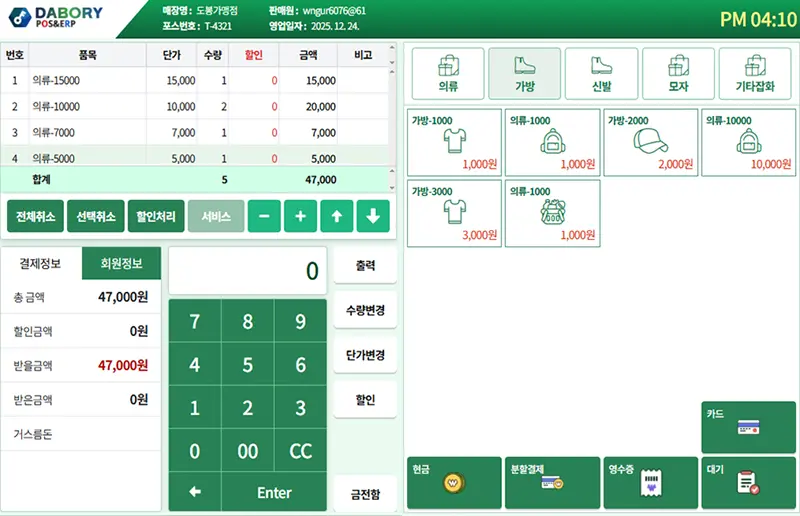This screenshot has height=516, width=800.
Task: Choose 카드 card payment
Action: pyautogui.click(x=748, y=427)
